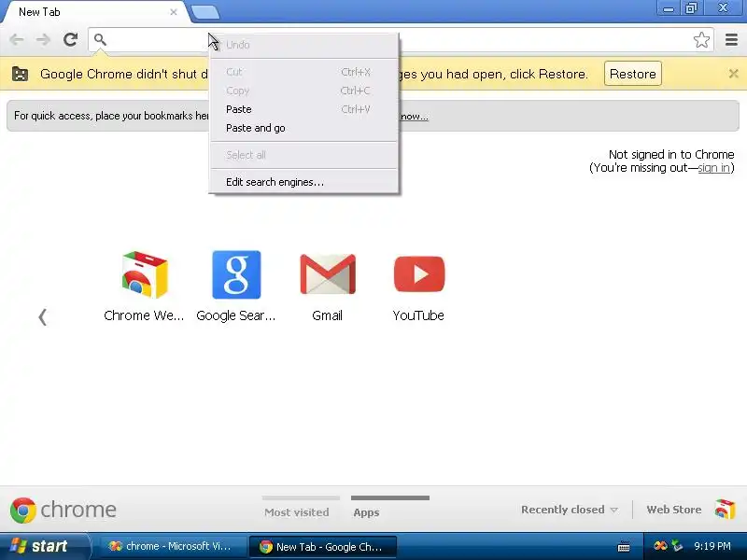Open the Chrome hamburger menu

point(731,39)
